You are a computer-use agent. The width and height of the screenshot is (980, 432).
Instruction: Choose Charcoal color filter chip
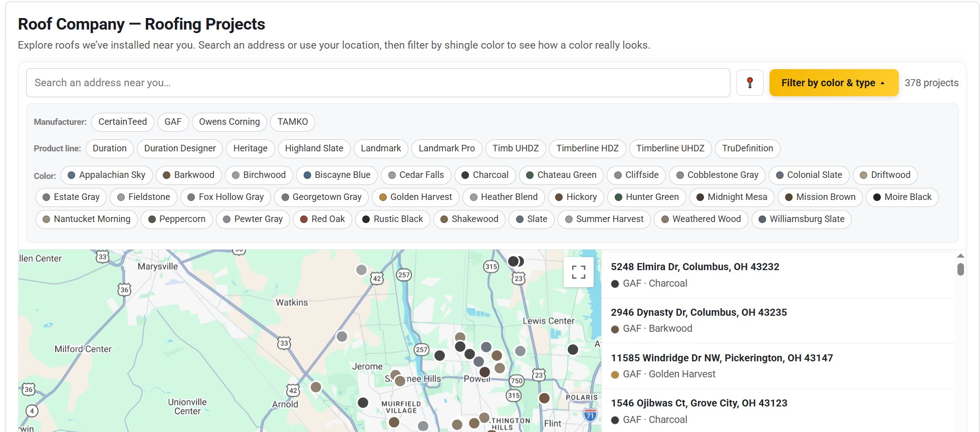(x=485, y=175)
